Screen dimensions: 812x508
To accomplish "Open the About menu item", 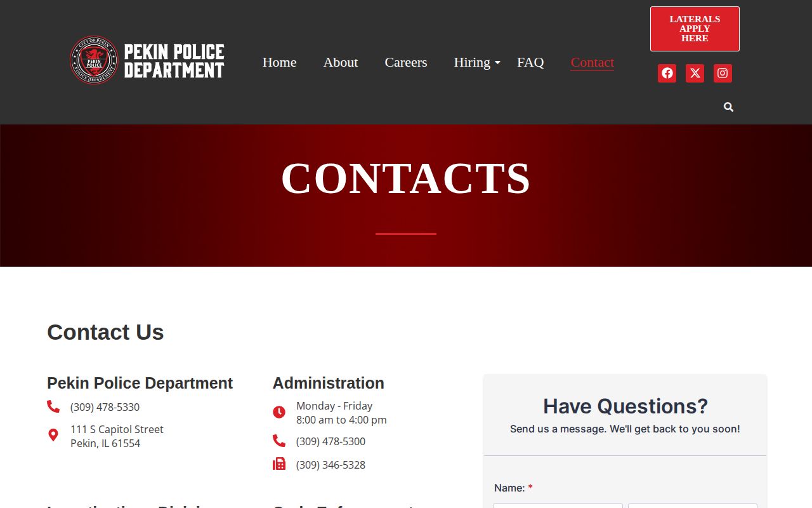I will point(341,62).
